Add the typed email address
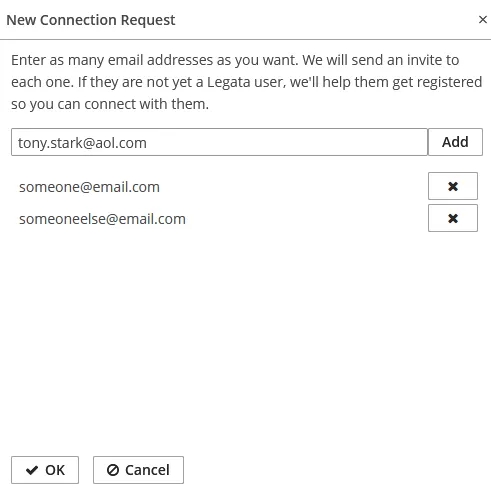 pos(455,142)
